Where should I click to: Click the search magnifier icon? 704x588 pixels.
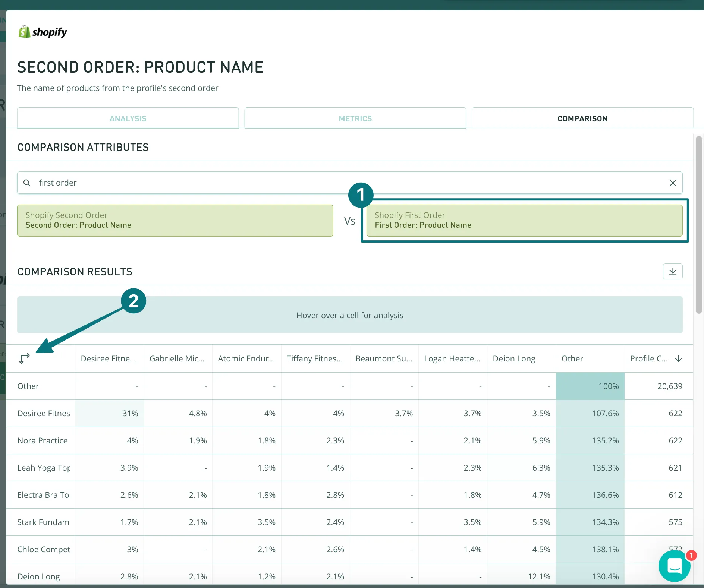(x=27, y=183)
